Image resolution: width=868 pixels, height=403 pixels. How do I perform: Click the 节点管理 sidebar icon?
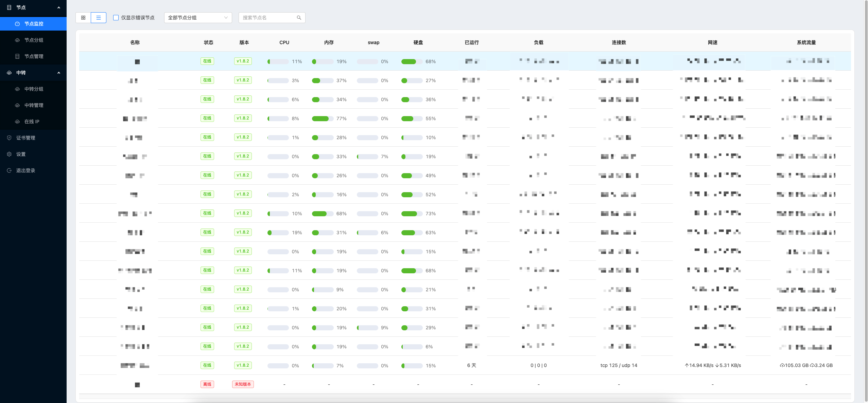pyautogui.click(x=17, y=56)
